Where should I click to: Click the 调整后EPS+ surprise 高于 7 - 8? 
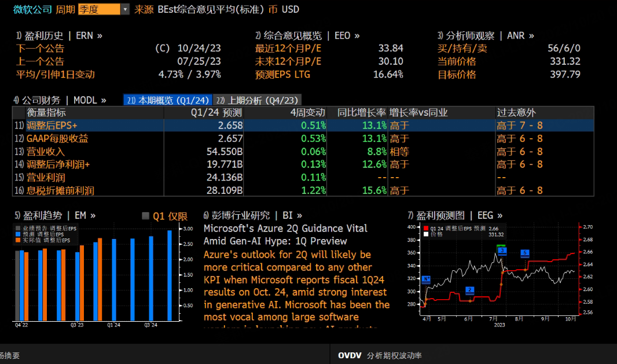pyautogui.click(x=519, y=126)
